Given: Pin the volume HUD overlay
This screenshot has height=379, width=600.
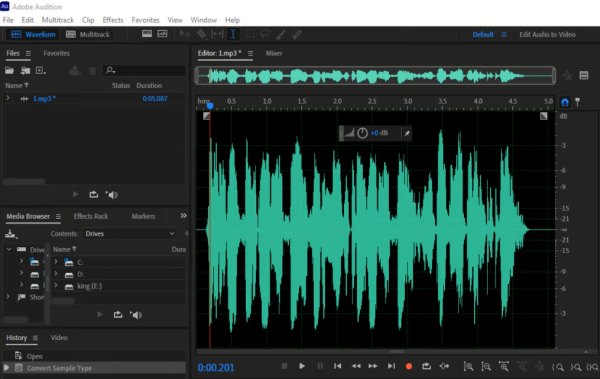Looking at the screenshot, I should coord(407,133).
